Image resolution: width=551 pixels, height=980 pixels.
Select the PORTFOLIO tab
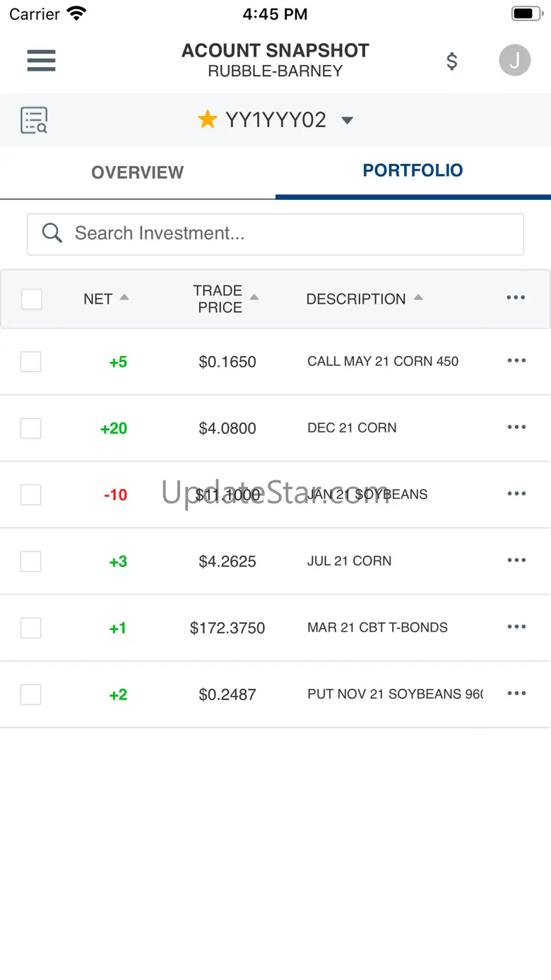tap(413, 170)
